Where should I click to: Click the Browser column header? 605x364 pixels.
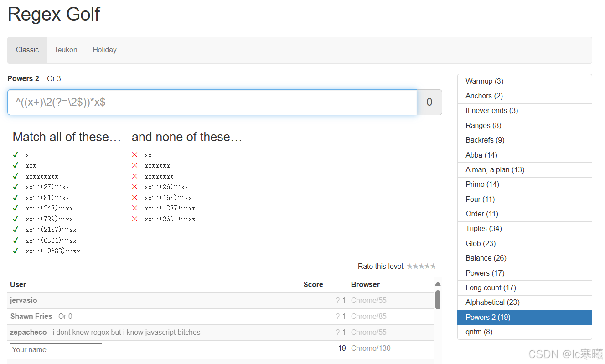coord(365,284)
